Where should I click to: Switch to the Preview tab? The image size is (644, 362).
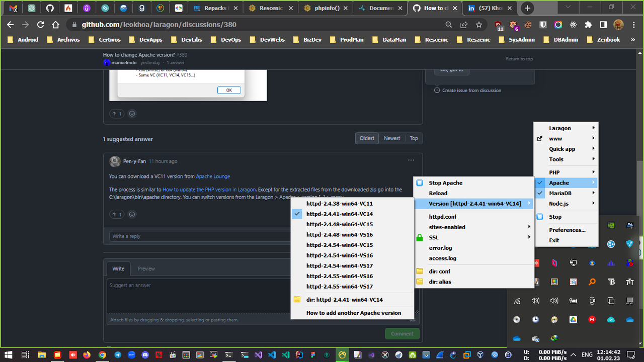[146, 268]
